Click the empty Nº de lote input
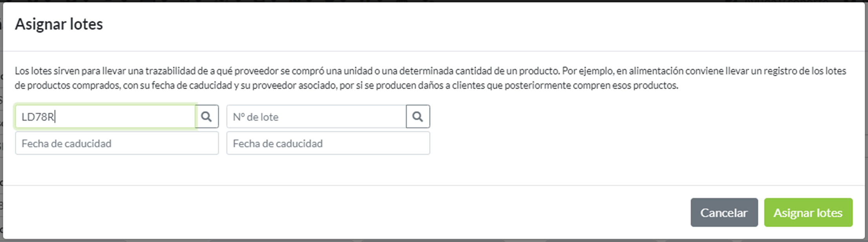Screen dimensions: 868x242 click(316, 117)
